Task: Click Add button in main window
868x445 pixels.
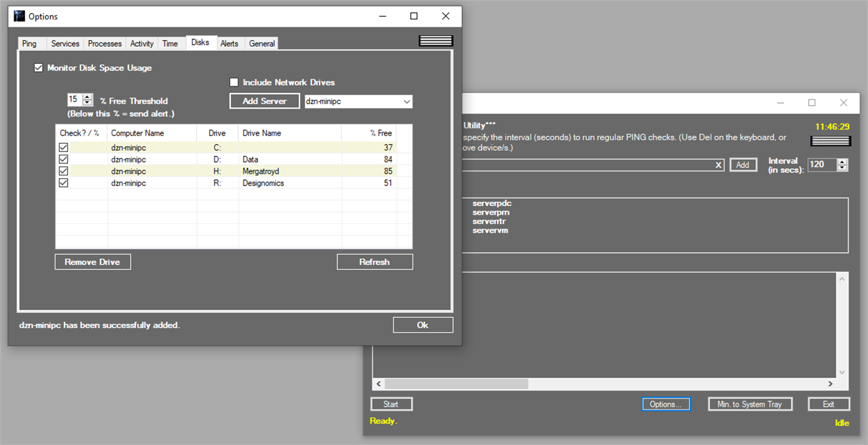Action: point(743,164)
